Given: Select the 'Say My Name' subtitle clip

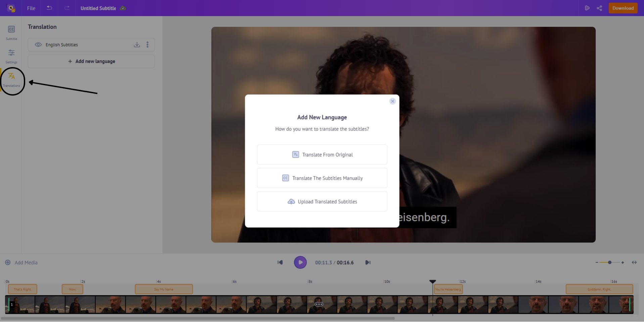Looking at the screenshot, I should tap(164, 289).
